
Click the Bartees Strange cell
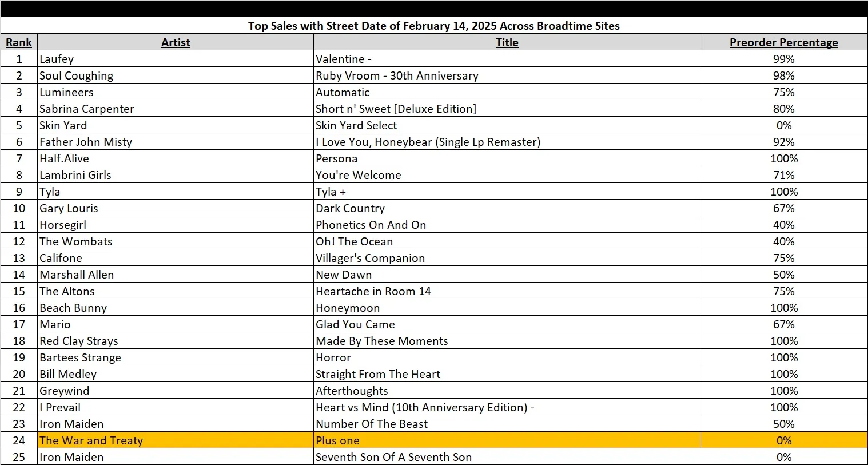pyautogui.click(x=176, y=357)
